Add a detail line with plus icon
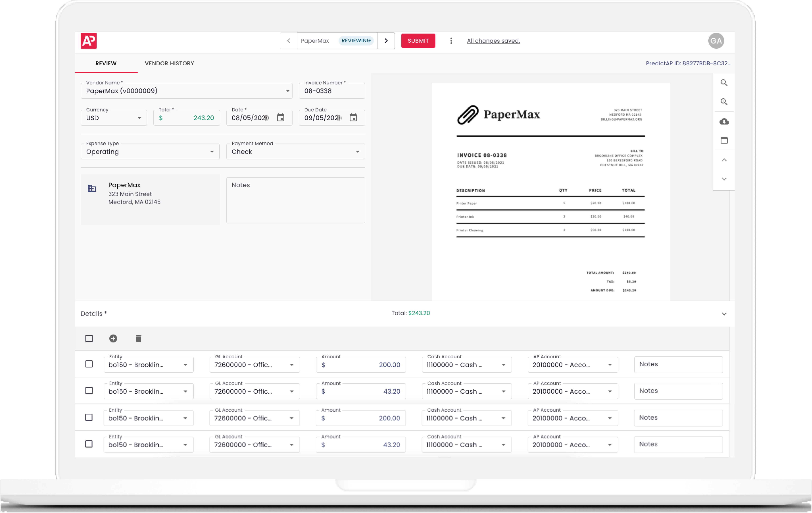 [113, 339]
